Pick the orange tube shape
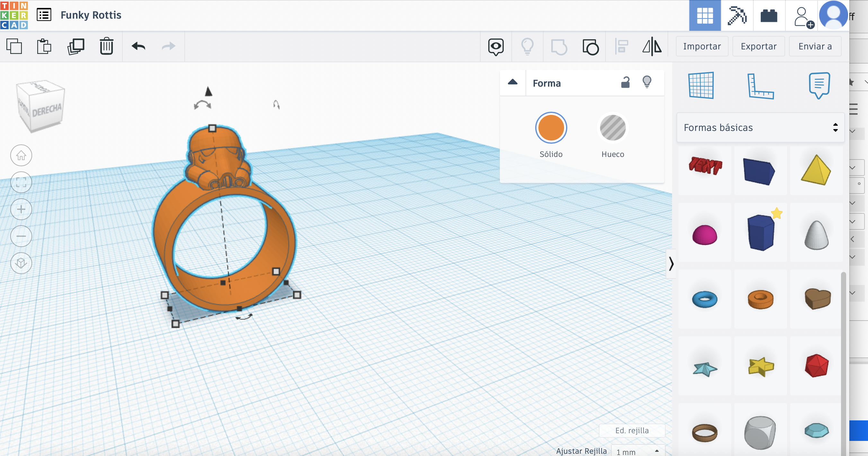868x456 pixels. point(760,299)
